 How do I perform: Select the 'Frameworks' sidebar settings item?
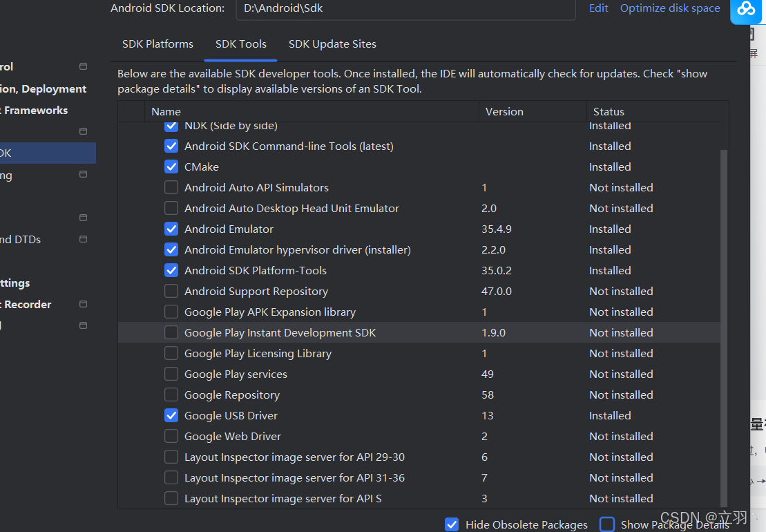(35, 111)
